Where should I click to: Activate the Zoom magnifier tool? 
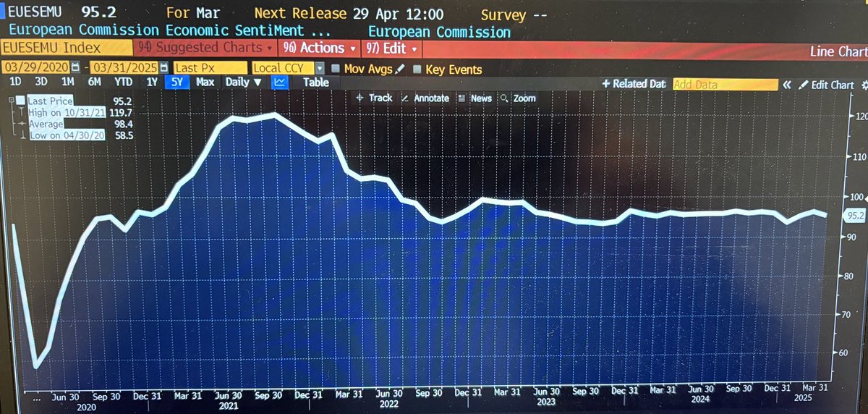[x=518, y=98]
